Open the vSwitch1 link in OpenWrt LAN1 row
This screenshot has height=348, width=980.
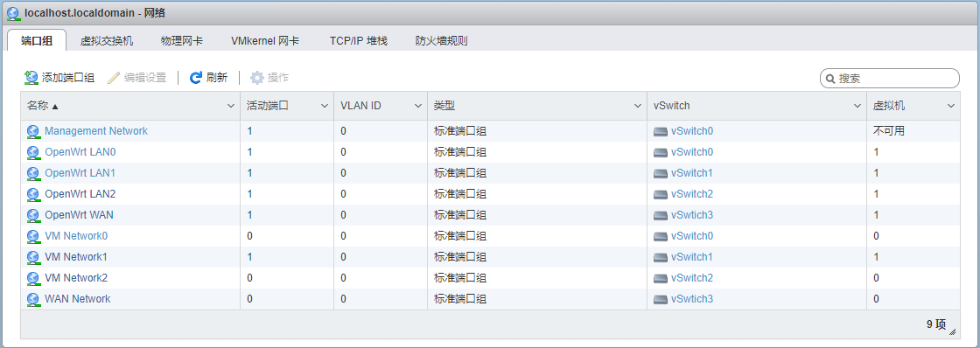(692, 173)
